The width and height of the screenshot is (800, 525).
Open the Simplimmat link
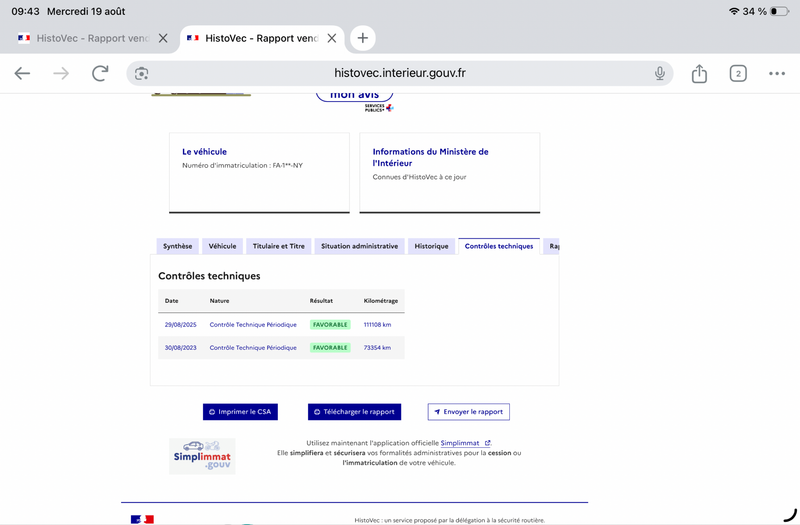465,443
